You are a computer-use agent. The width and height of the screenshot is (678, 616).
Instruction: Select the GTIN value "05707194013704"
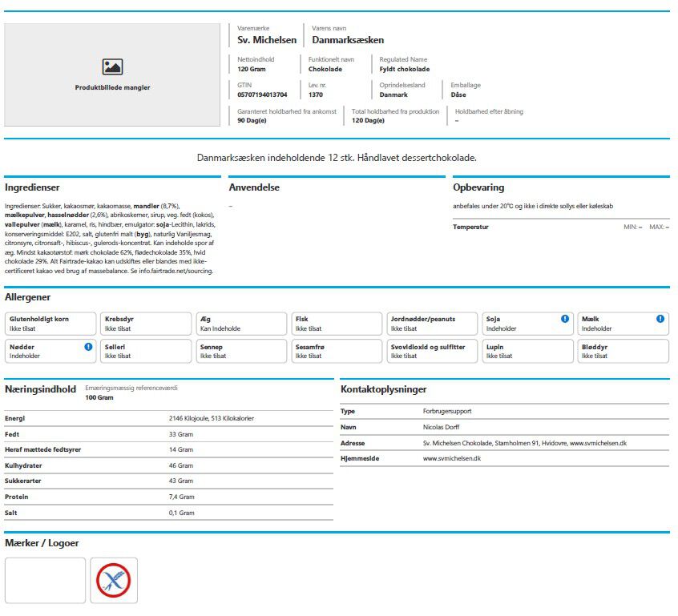pos(262,95)
